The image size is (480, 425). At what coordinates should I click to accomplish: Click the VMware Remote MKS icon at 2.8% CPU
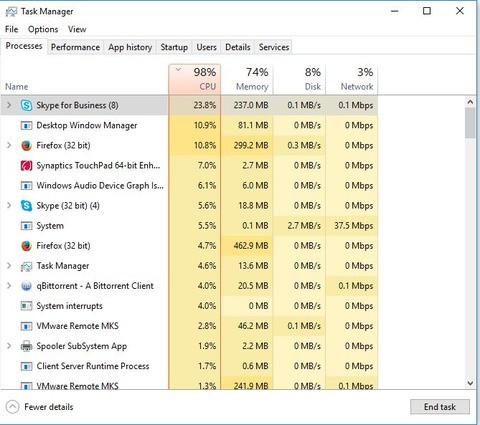pos(26,326)
